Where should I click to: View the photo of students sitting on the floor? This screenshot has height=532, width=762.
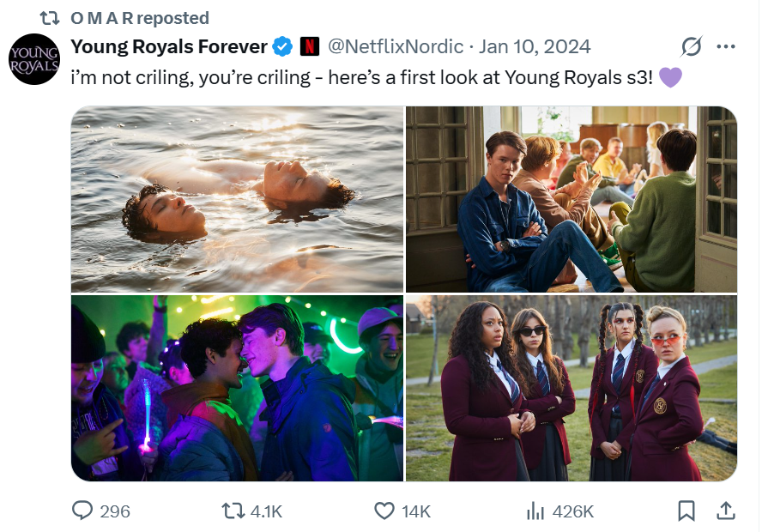tap(571, 199)
